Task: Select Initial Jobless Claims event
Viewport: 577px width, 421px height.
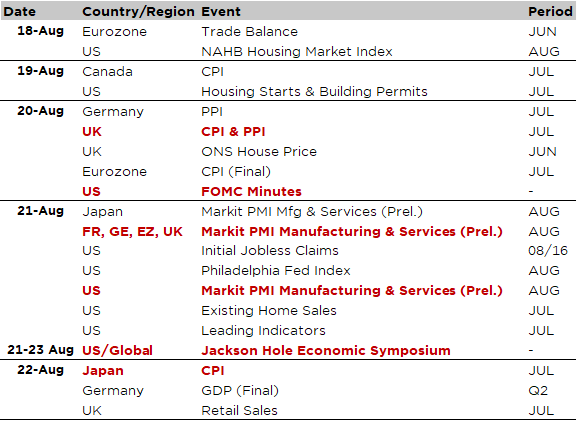Action: (270, 251)
